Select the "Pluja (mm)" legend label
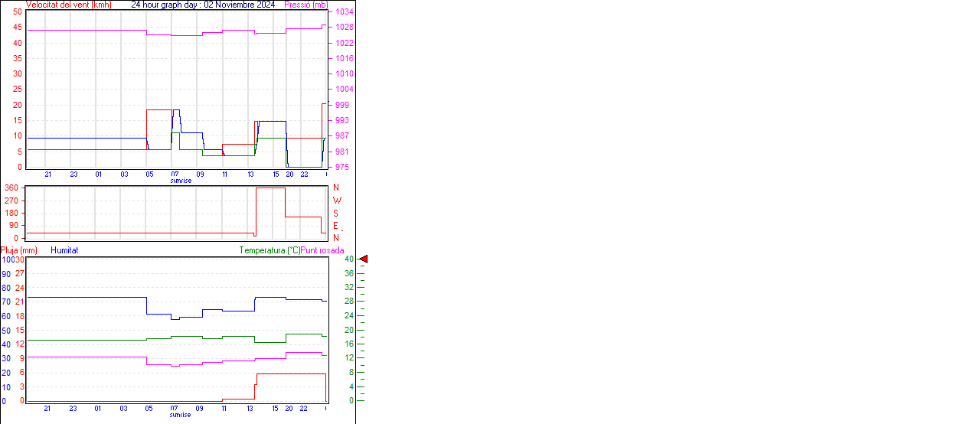 tap(19, 250)
